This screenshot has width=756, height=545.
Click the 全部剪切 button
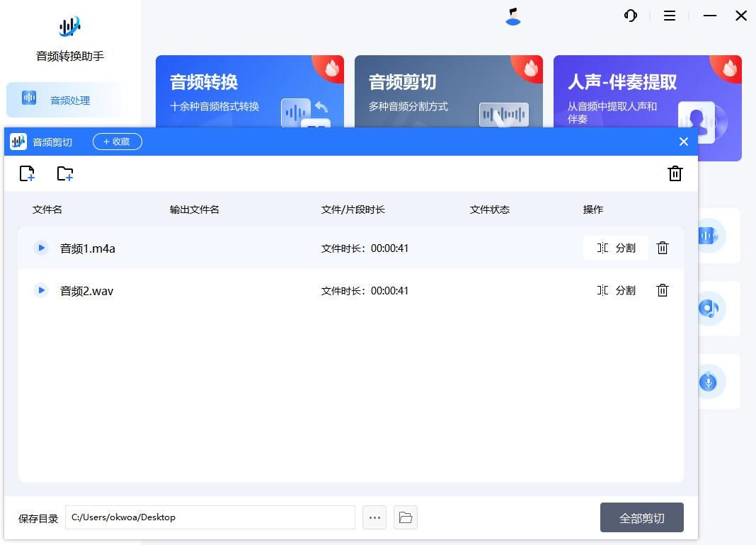(642, 517)
